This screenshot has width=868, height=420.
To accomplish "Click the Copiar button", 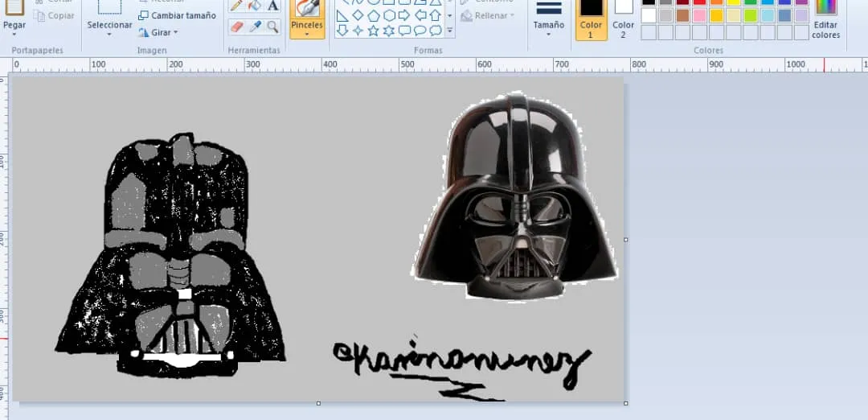I will tap(55, 15).
